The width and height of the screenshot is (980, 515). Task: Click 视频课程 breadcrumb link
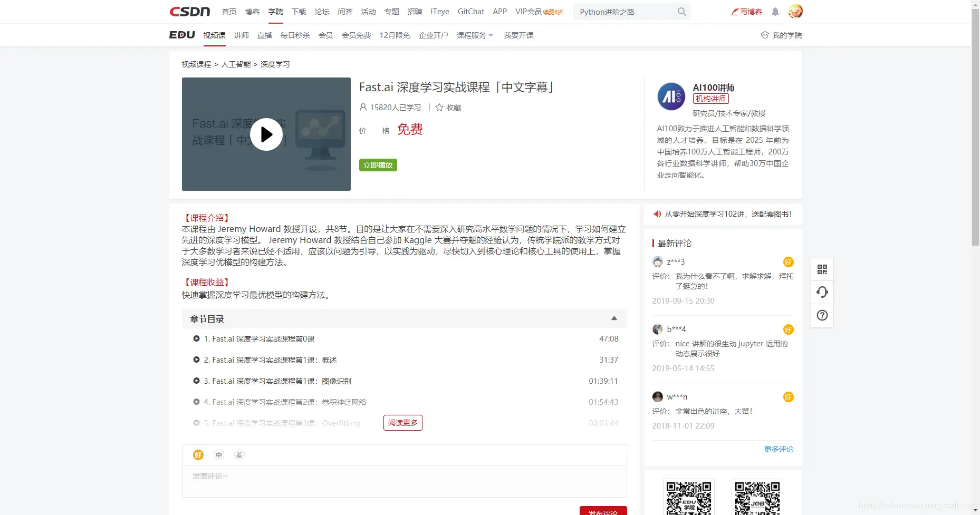click(x=196, y=64)
